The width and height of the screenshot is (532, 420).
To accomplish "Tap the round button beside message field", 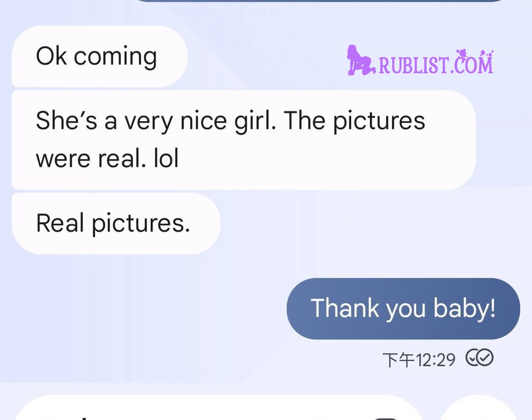I will (x=479, y=408).
